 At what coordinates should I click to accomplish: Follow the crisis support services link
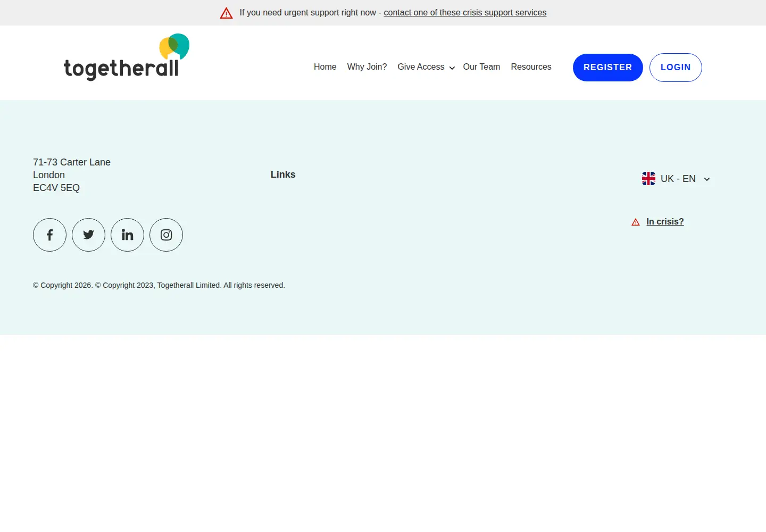[x=465, y=13]
